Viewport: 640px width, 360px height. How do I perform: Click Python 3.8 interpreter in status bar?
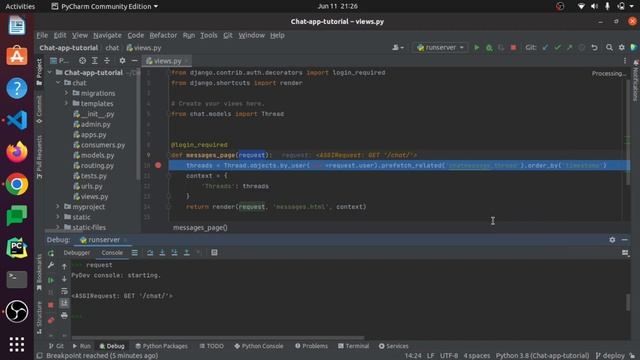click(542, 356)
